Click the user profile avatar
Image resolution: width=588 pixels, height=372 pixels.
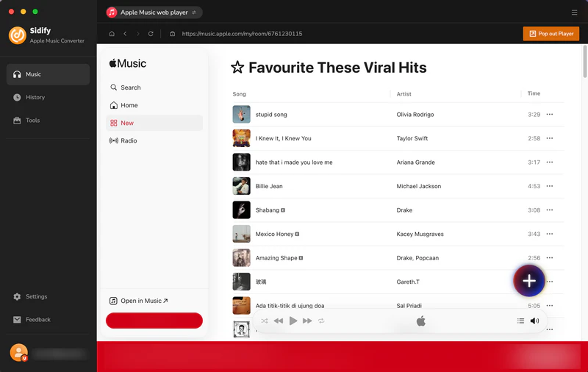tap(19, 352)
